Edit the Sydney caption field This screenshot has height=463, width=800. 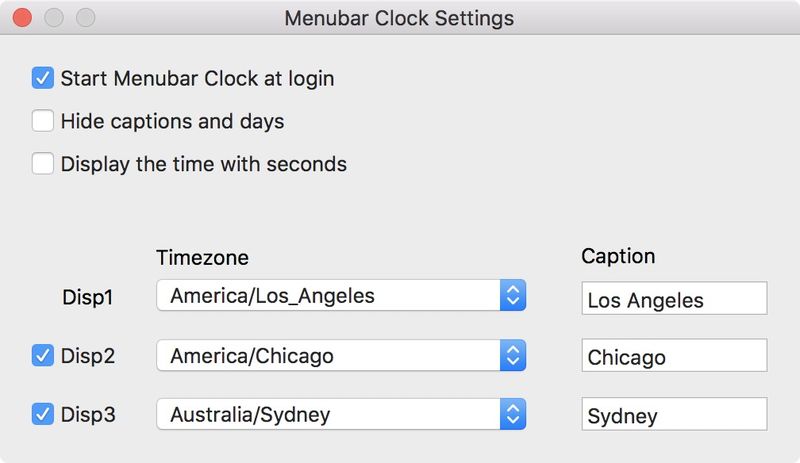tap(674, 414)
